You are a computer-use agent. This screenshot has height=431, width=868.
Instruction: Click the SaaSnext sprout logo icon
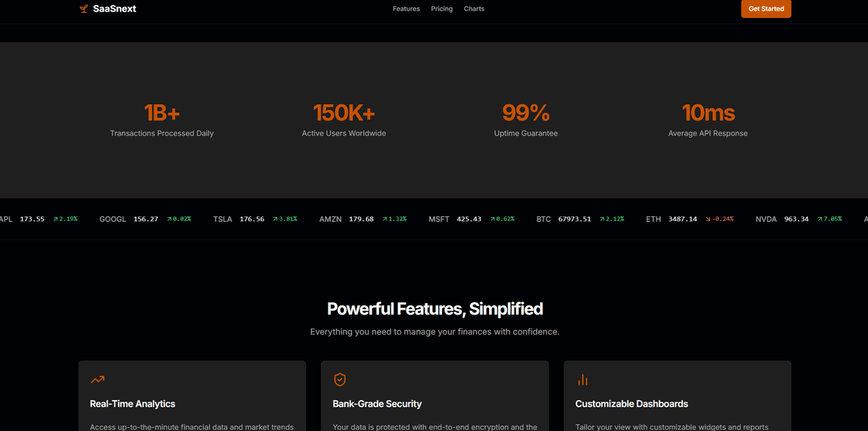point(84,9)
